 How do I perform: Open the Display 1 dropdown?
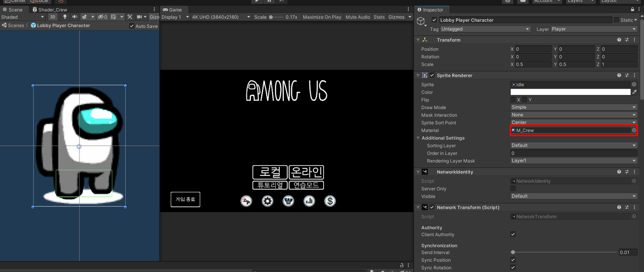(x=175, y=17)
